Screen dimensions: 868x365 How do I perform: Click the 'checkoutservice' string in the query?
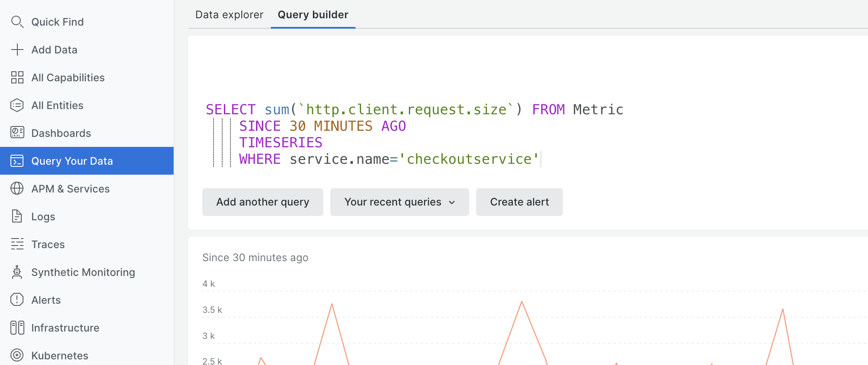point(469,159)
